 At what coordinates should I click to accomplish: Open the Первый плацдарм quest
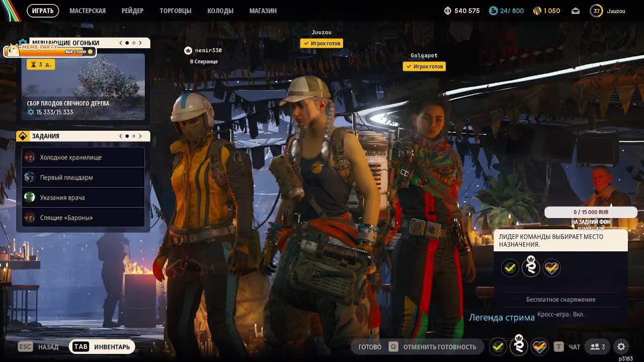(83, 177)
